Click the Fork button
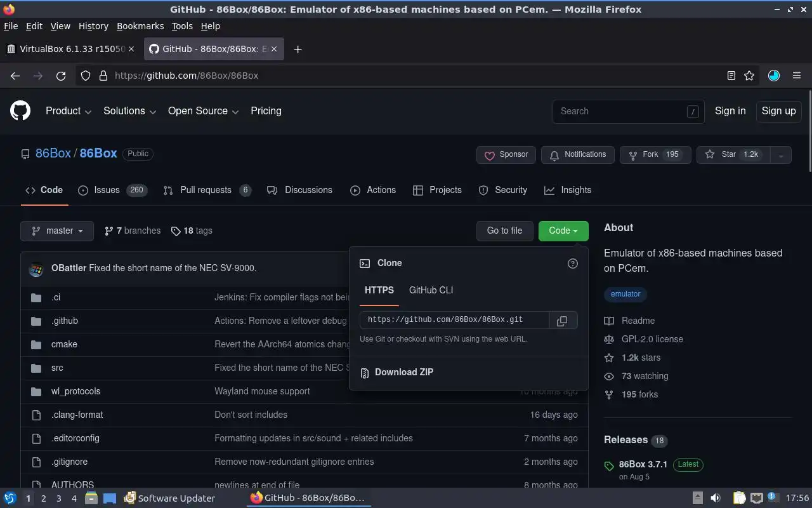812x508 pixels. click(x=655, y=155)
